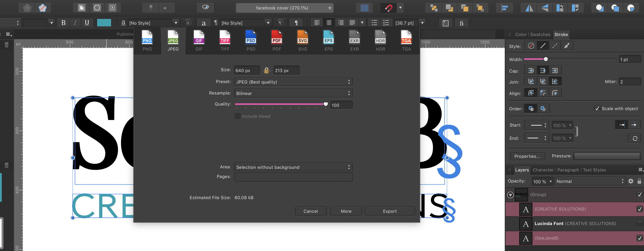Image resolution: width=644 pixels, height=251 pixels.
Task: Open the Normal blend mode dropdown
Action: click(x=590, y=181)
